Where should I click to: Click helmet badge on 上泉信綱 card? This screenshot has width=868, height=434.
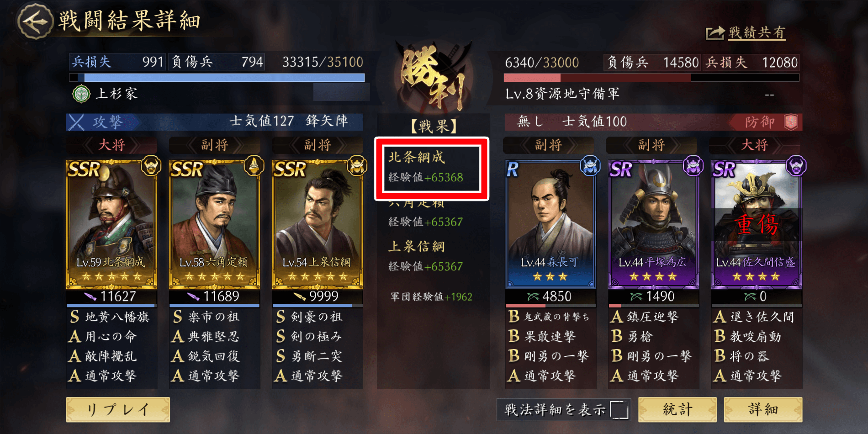click(x=357, y=165)
